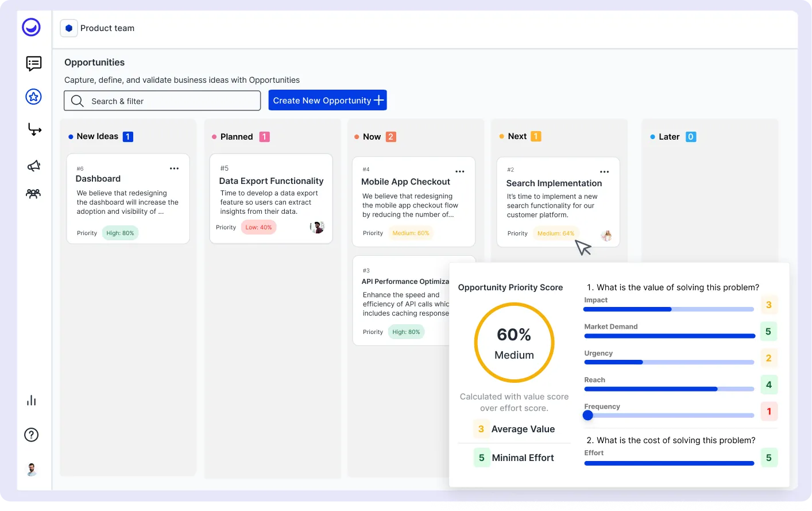Open the search magnifier inside the search bar
The width and height of the screenshot is (812, 511).
click(x=77, y=101)
